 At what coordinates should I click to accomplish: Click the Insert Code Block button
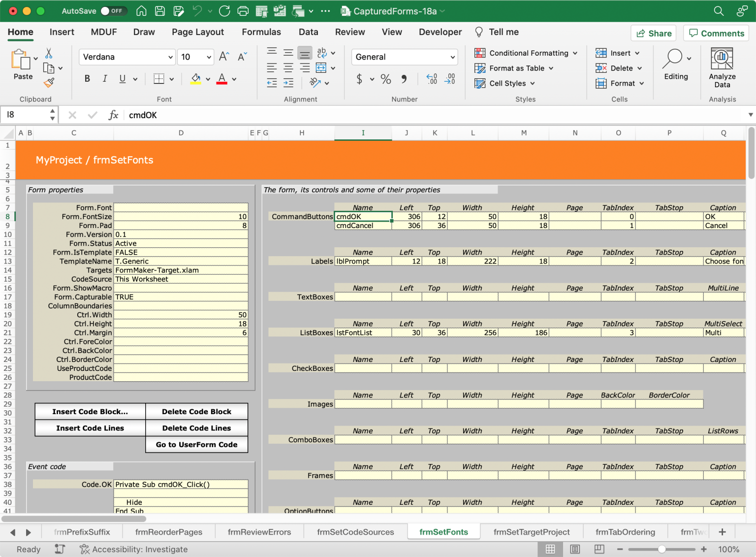pos(90,411)
